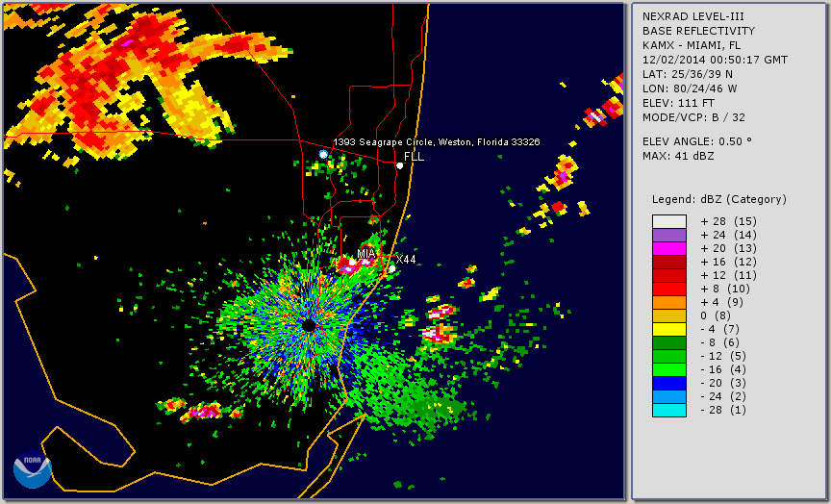Pick the gold 0 (8) legend swatch
Viewport: 831px width, 504px height.
click(x=669, y=315)
